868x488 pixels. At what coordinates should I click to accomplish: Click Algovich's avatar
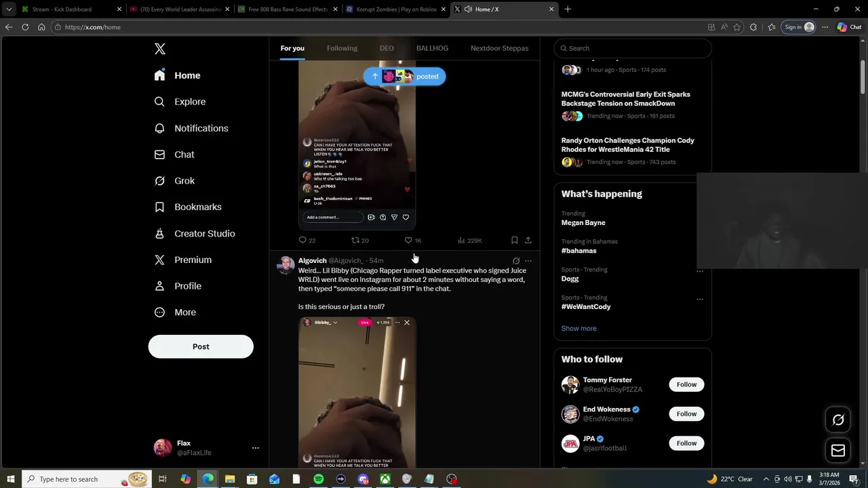coord(285,265)
